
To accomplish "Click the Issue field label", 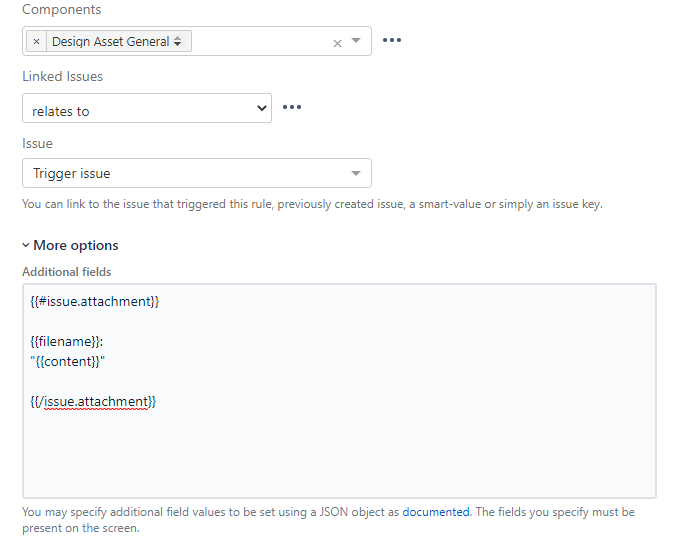I will click(37, 144).
